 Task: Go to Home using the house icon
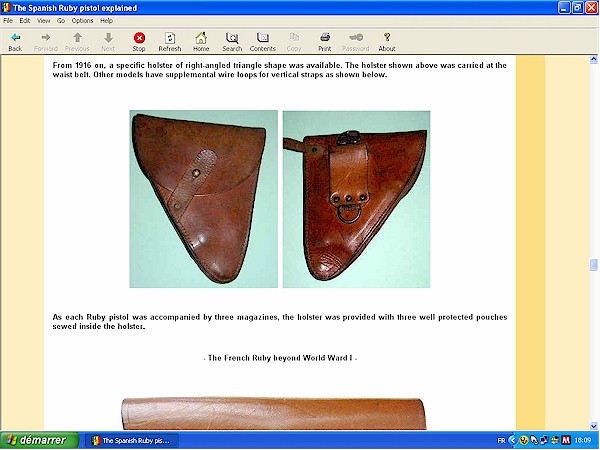(x=201, y=41)
